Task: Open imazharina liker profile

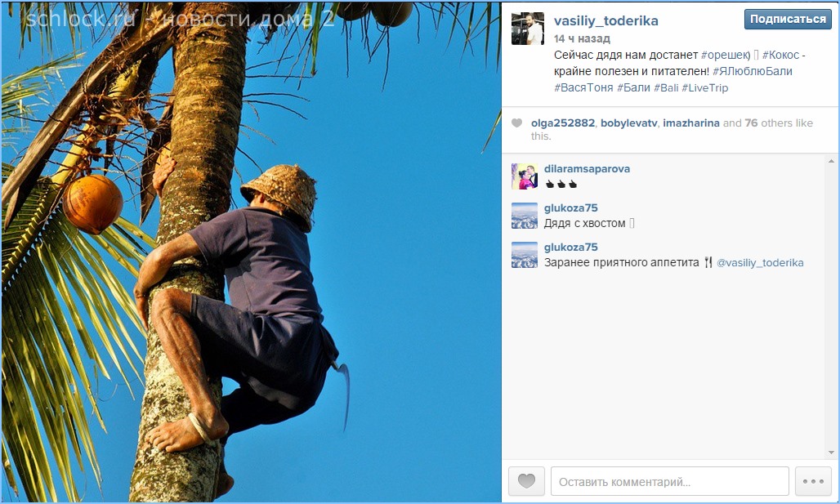Action: pos(691,123)
